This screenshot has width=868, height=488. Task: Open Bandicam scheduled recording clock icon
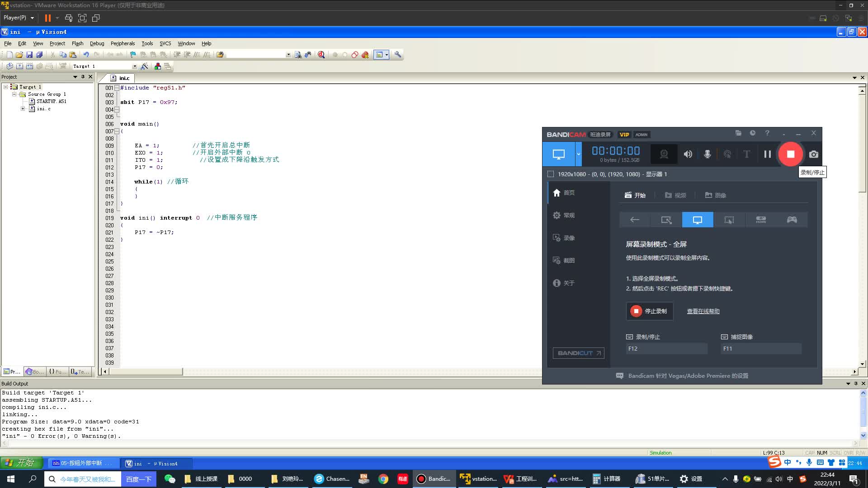(x=753, y=133)
